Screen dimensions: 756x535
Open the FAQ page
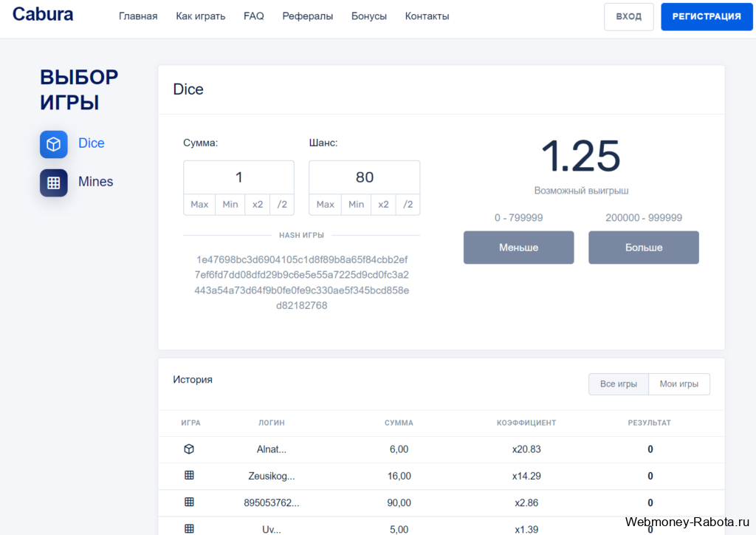[254, 16]
